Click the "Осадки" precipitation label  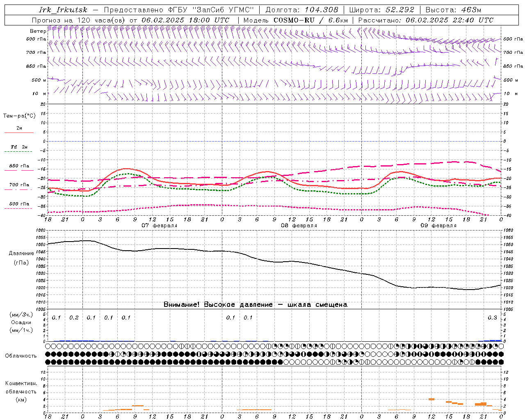(21, 322)
